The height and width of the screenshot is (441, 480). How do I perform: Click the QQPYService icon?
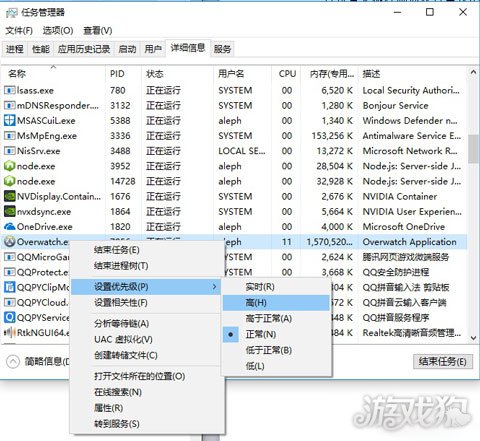coord(9,317)
